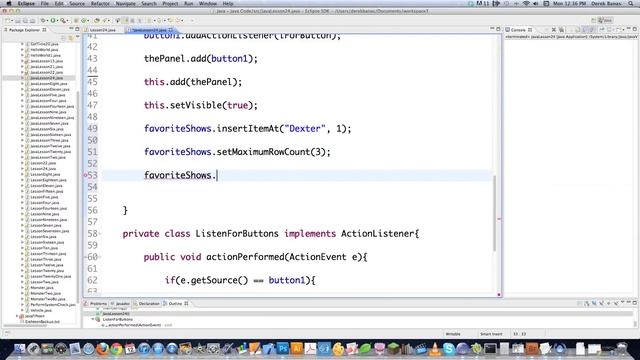Open the Java perspective button
The image size is (640, 360).
[x=605, y=20]
